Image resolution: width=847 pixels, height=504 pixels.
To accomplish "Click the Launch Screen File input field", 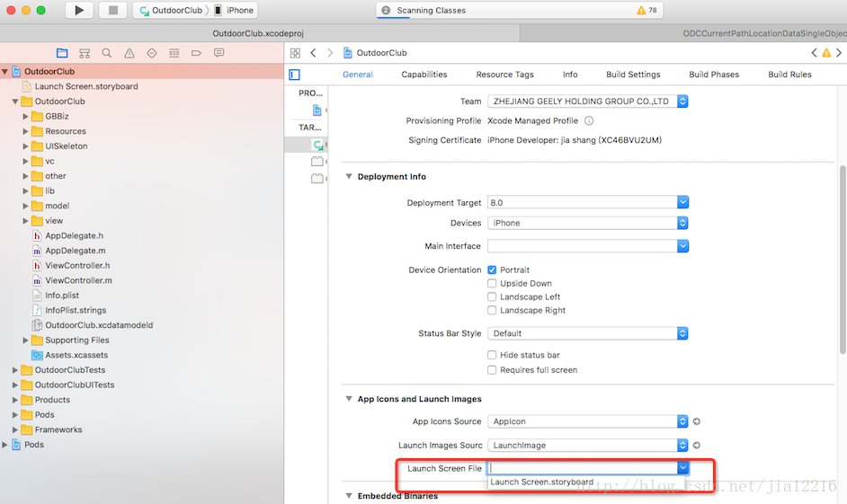I will coord(583,468).
